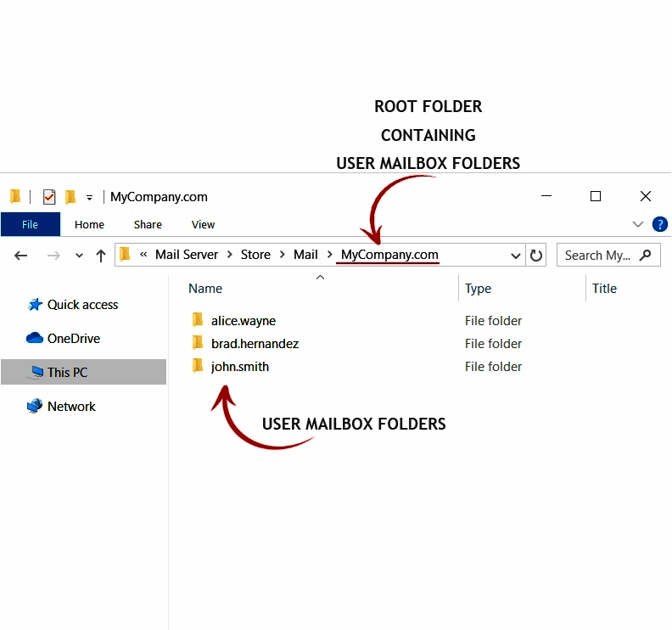Screen dimensions: 672x630
Task: Switch to the Share ribbon tab
Action: [x=148, y=225]
